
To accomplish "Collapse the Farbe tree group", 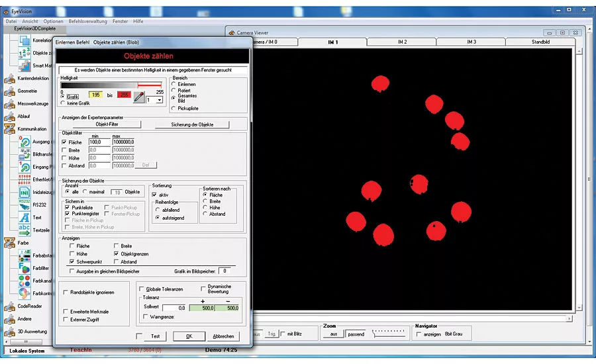I will (x=9, y=243).
